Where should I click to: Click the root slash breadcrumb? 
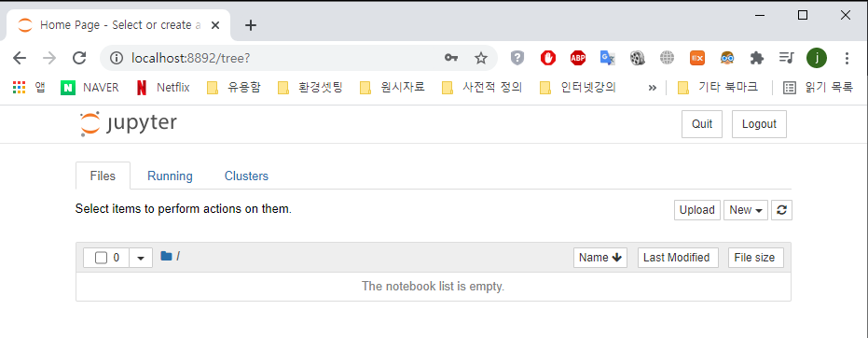pos(178,256)
